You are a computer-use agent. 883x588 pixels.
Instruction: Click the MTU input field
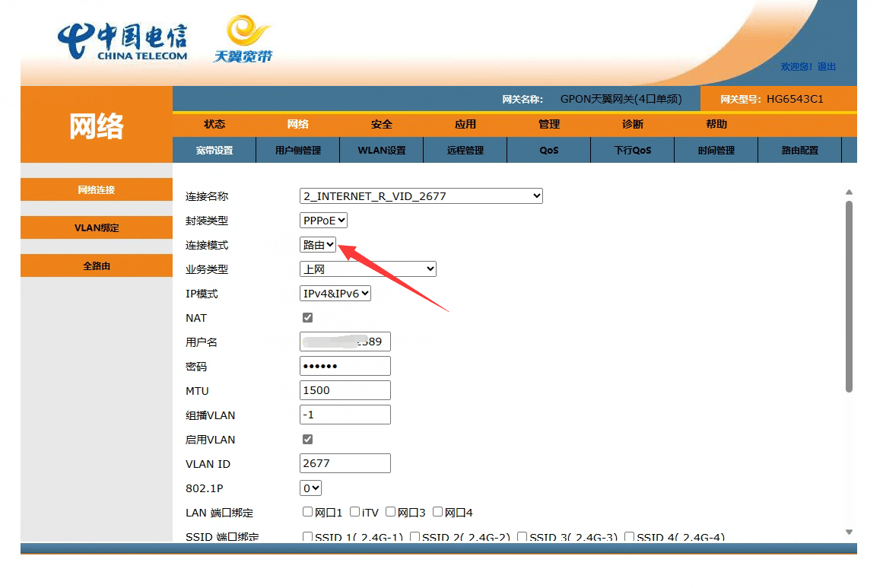click(345, 391)
